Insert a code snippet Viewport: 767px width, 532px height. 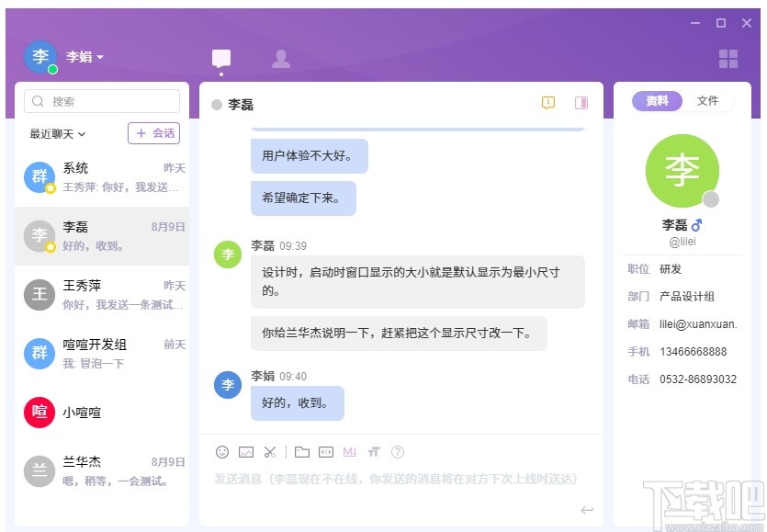pyautogui.click(x=328, y=452)
